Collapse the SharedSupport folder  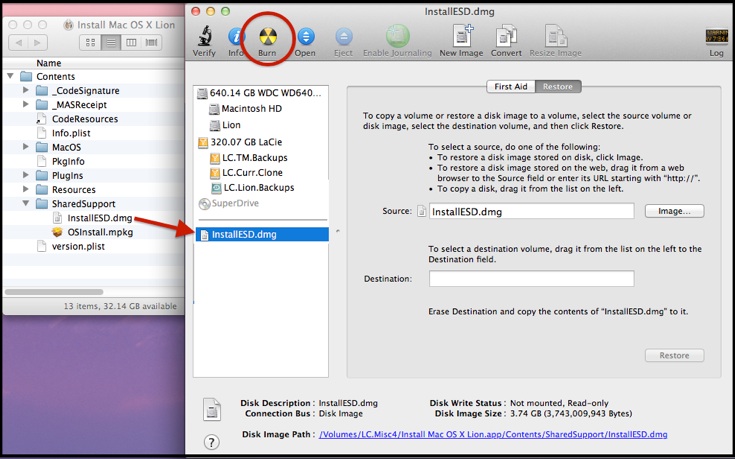[26, 203]
